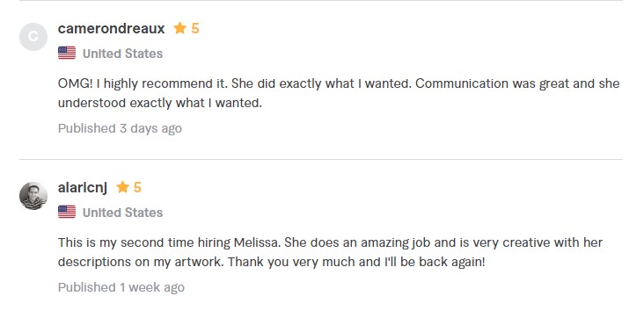
Task: Click "United States" text under alaricnj
Action: pos(122,213)
